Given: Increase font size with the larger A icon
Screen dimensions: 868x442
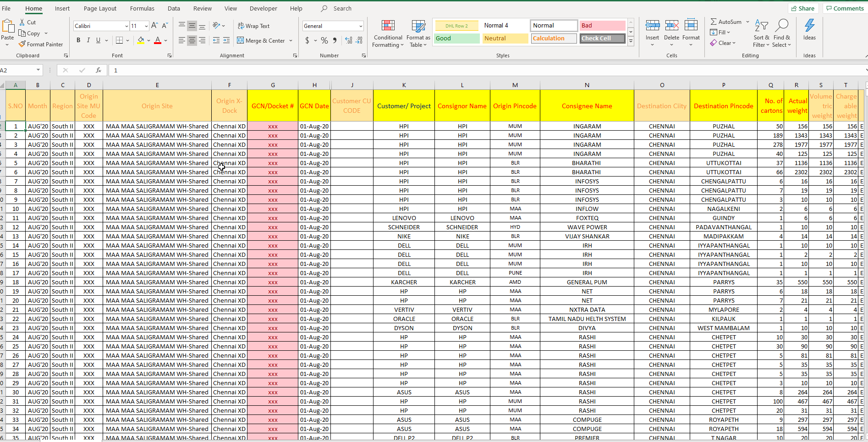Looking at the screenshot, I should click(154, 26).
